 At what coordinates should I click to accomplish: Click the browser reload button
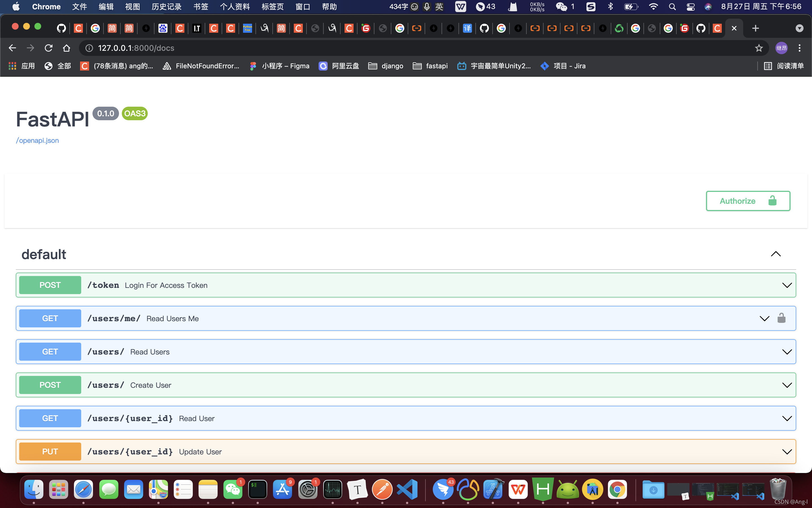[48, 48]
